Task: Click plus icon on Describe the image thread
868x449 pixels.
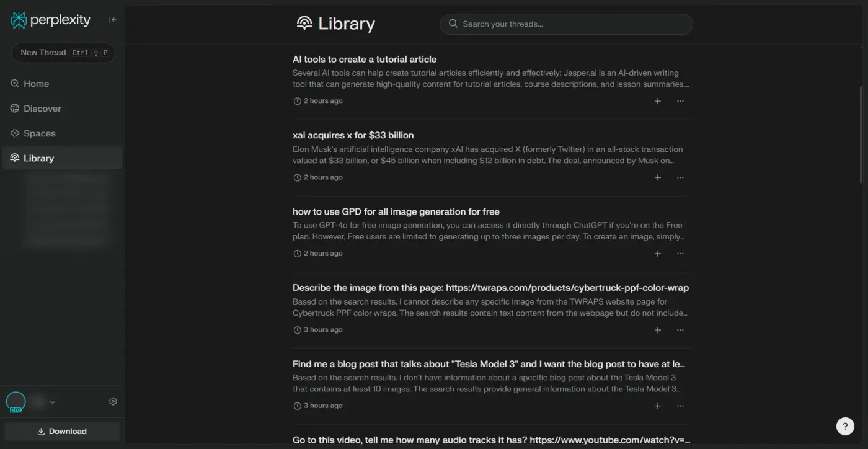Action: pyautogui.click(x=658, y=330)
